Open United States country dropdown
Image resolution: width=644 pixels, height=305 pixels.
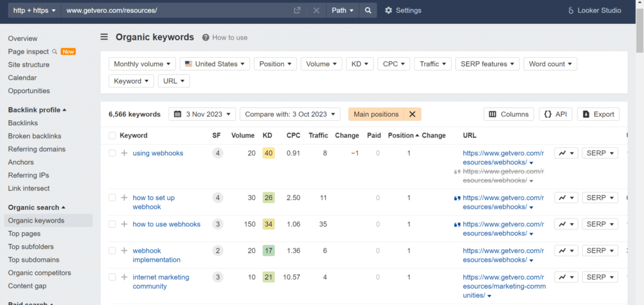[215, 64]
